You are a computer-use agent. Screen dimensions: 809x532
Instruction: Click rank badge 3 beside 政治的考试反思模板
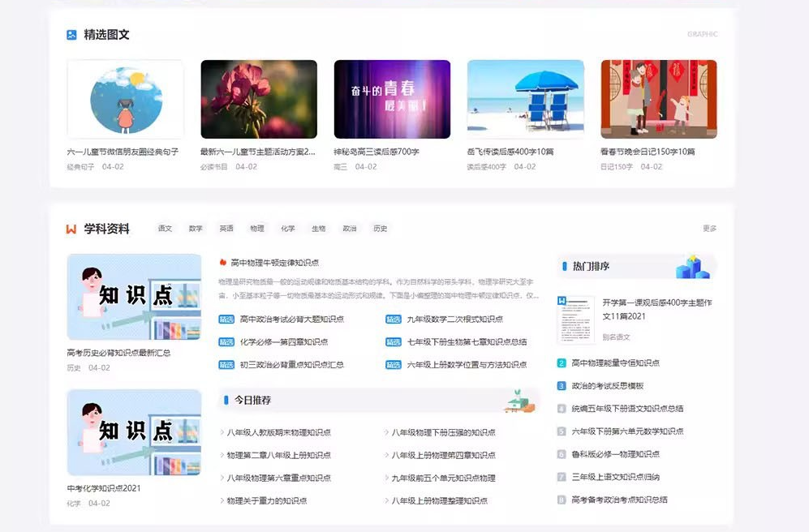coord(562,386)
